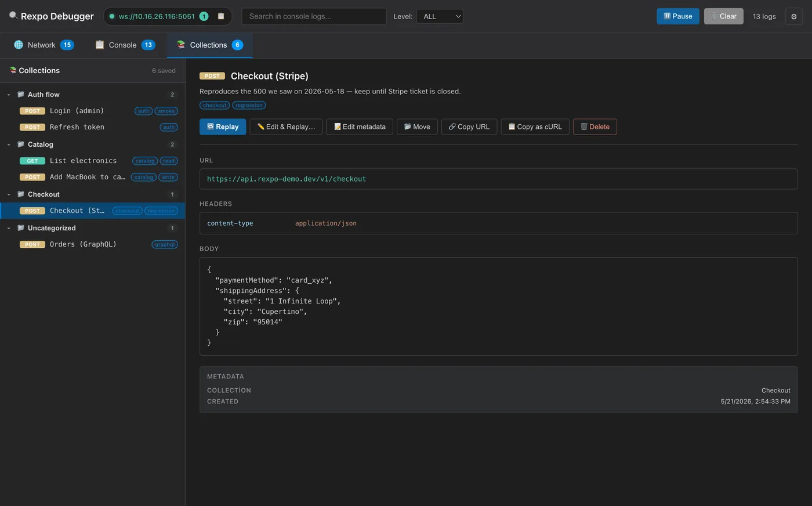Click the "6 saved" count text
The height and width of the screenshot is (506, 812).
tap(164, 71)
